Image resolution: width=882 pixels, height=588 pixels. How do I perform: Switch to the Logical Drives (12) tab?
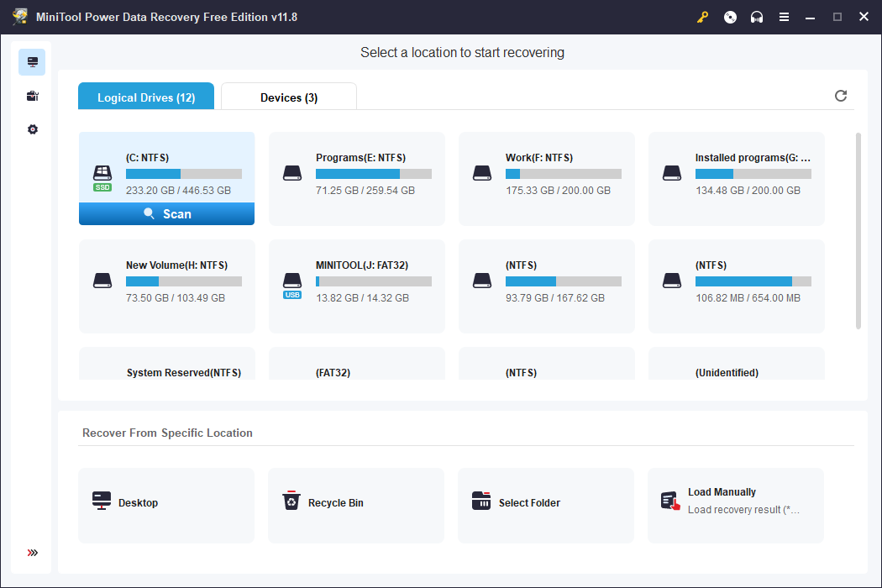(146, 97)
